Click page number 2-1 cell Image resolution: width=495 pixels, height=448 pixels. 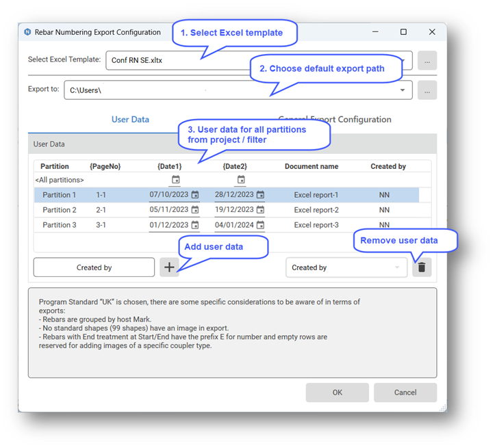click(x=101, y=210)
